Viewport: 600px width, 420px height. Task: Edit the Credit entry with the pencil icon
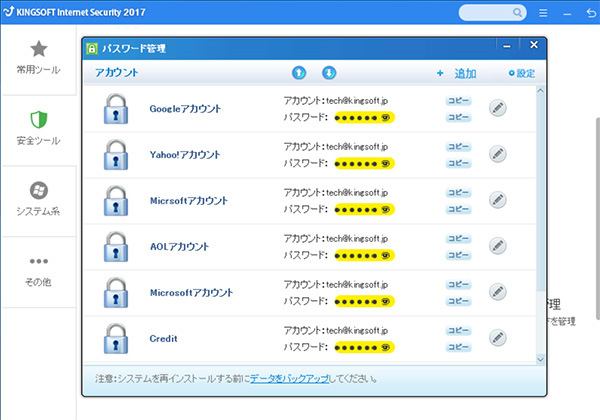click(498, 338)
